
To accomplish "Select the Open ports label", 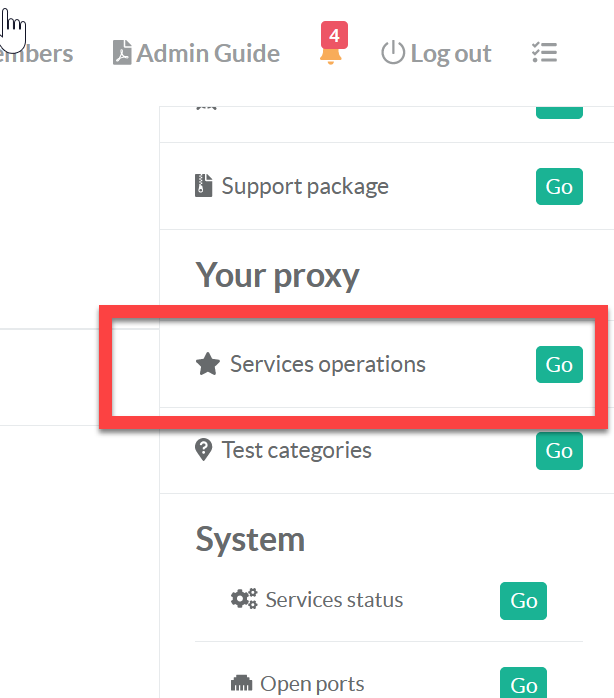I will coord(312,684).
